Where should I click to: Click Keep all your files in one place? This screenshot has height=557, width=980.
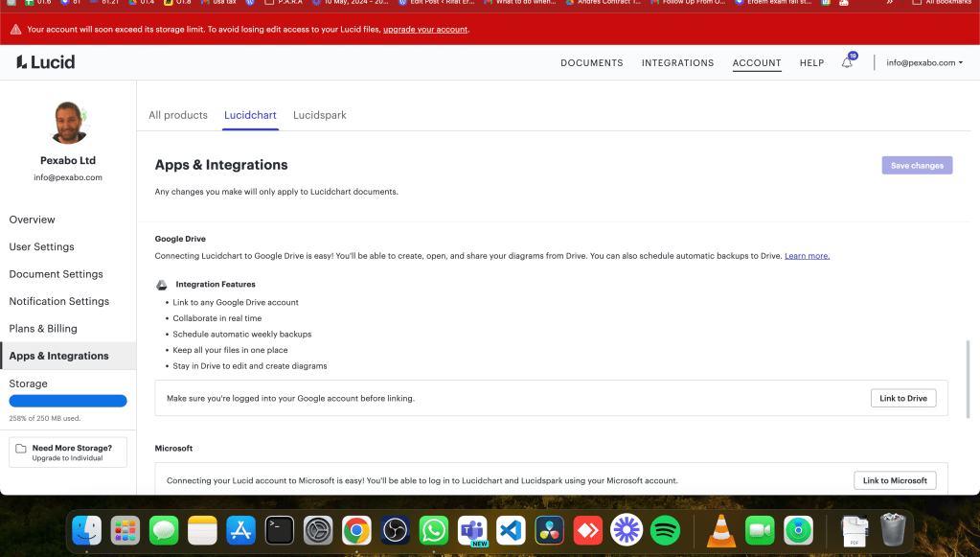230,350
